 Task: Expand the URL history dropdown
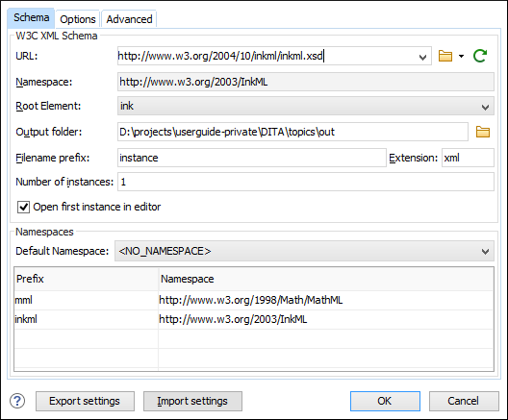pos(422,58)
